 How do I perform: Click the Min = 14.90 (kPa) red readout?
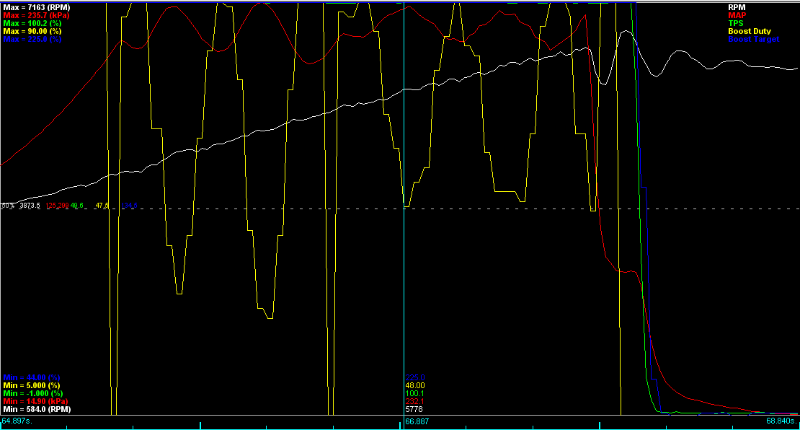click(x=35, y=401)
